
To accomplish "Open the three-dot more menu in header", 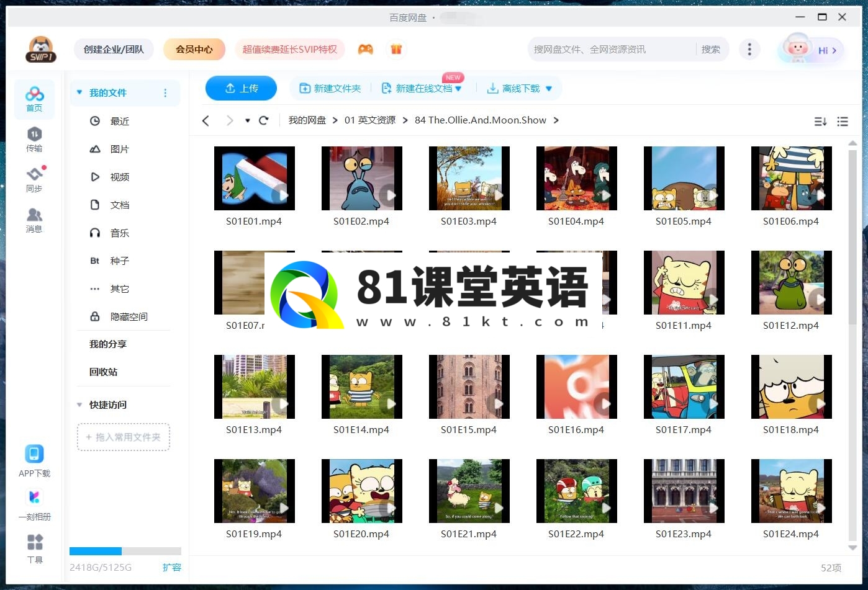I will click(x=749, y=49).
